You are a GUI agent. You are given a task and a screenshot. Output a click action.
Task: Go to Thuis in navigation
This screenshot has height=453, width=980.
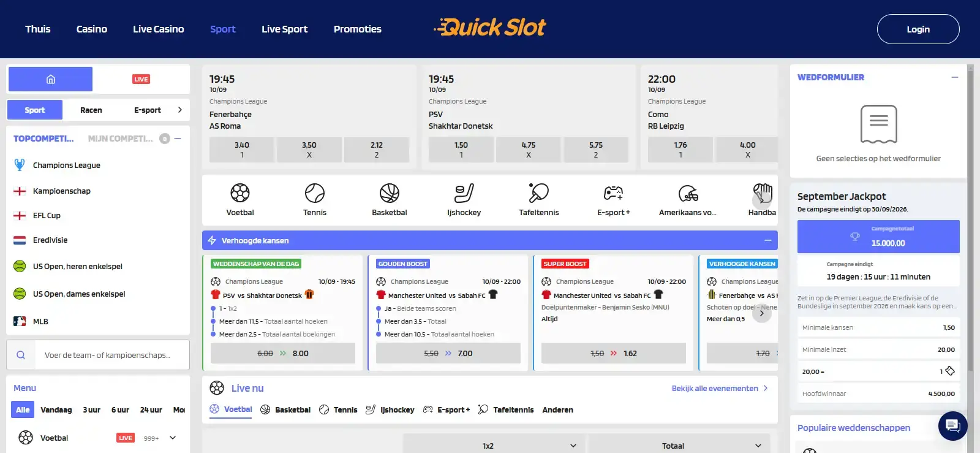(x=38, y=29)
